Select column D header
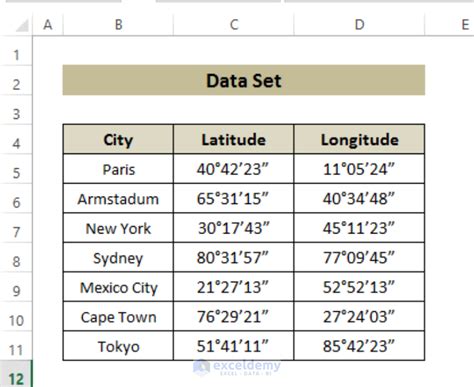Screen dimensions: 474x387 pyautogui.click(x=359, y=25)
